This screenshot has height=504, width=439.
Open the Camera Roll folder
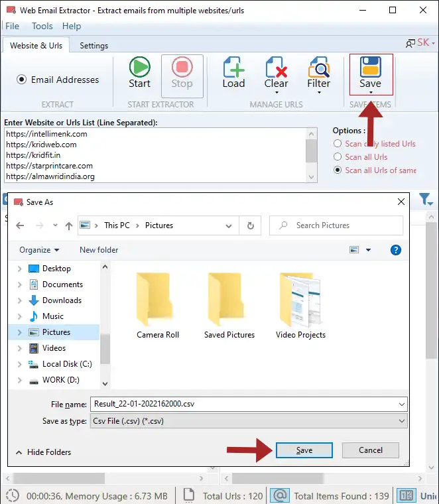point(158,305)
